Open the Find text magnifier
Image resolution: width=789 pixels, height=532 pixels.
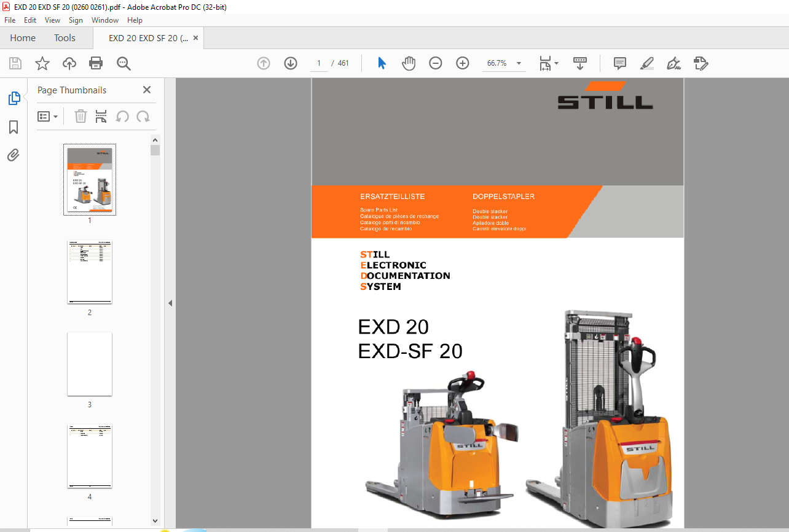124,63
